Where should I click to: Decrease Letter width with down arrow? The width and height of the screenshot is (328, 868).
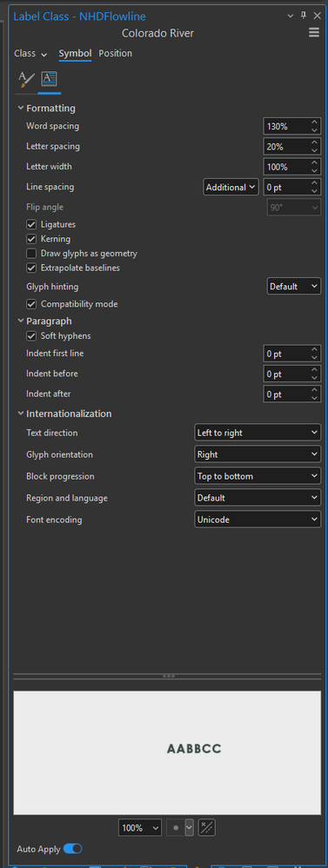(x=314, y=170)
